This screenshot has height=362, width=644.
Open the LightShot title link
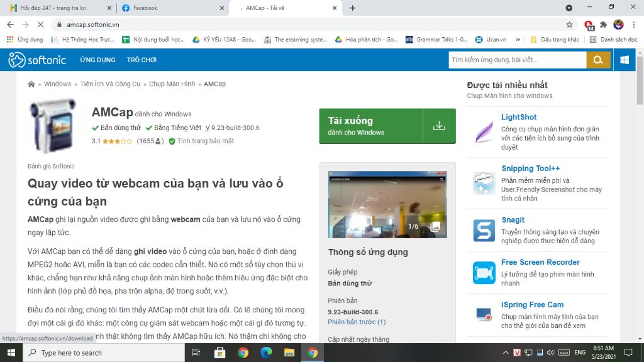[519, 117]
